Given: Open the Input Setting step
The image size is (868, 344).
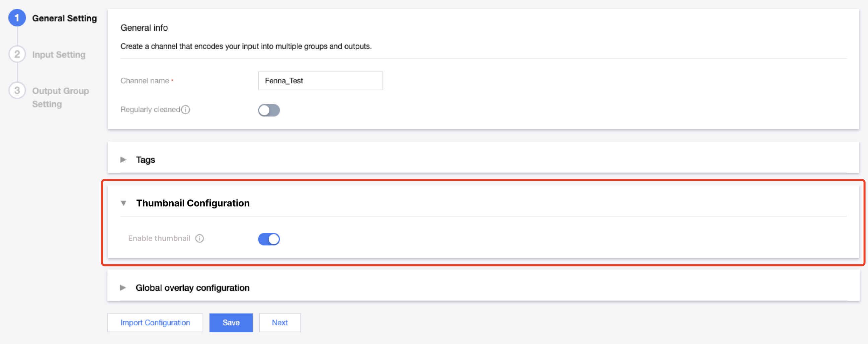Looking at the screenshot, I should 59,55.
